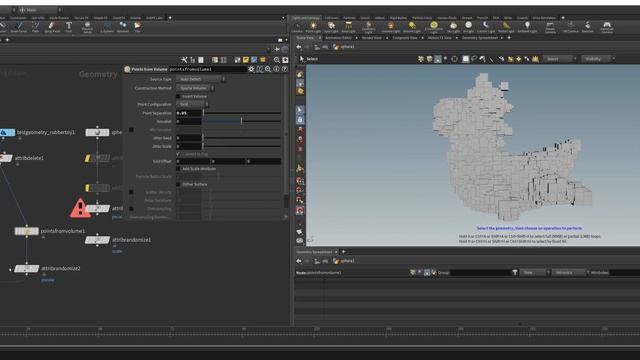Open the node info icon in parameter header
Screen dimensions: 640x360
(276, 69)
